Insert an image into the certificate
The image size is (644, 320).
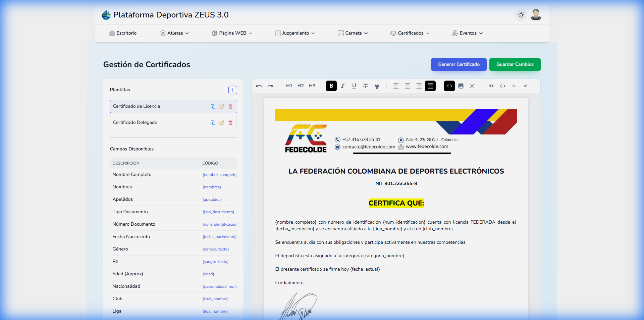[x=461, y=86]
